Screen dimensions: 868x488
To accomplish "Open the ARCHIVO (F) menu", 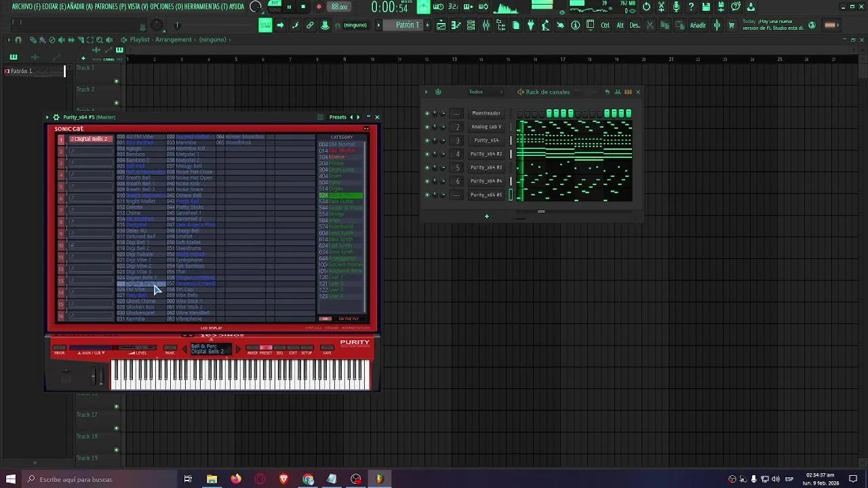I will coord(27,7).
